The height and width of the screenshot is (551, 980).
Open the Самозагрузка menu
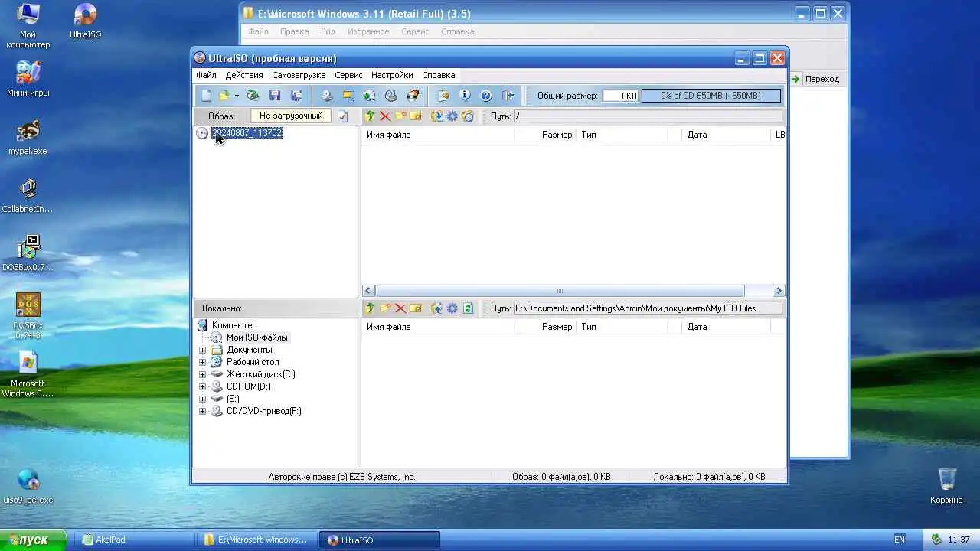pos(299,75)
